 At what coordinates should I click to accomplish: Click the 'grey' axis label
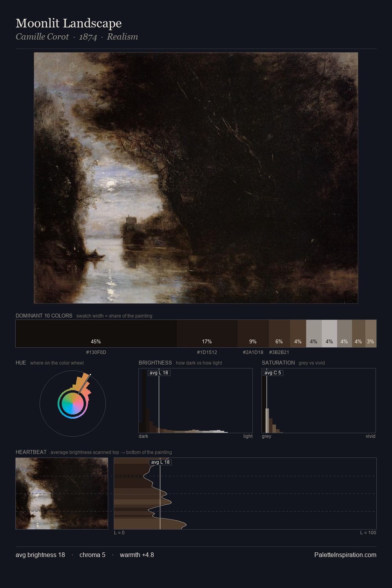point(267,436)
